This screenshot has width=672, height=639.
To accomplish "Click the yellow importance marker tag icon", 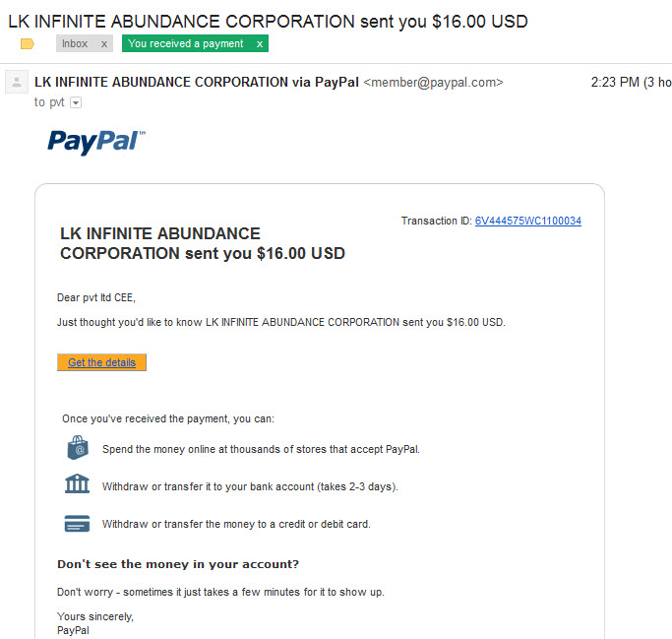I will [27, 43].
